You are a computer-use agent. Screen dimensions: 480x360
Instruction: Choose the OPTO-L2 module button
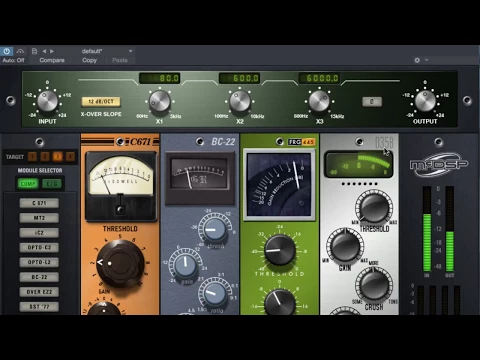(39, 262)
